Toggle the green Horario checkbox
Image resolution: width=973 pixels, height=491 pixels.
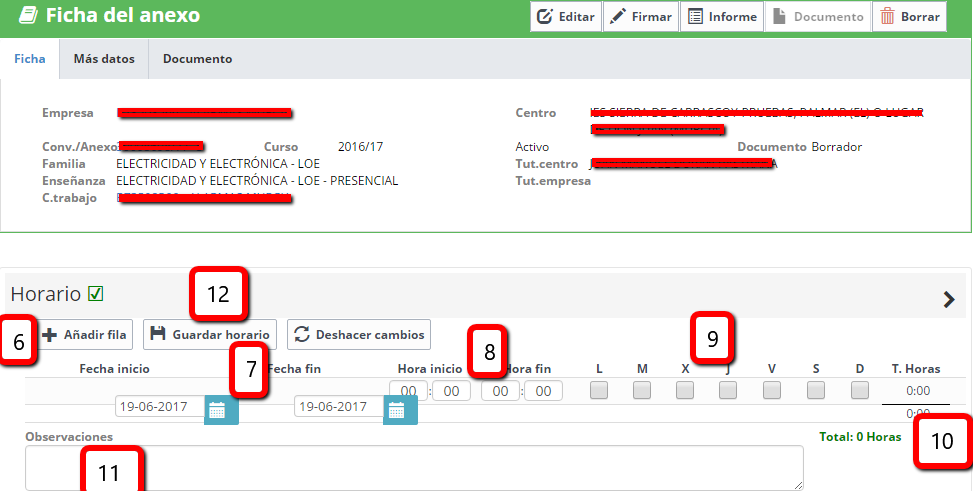(x=96, y=294)
